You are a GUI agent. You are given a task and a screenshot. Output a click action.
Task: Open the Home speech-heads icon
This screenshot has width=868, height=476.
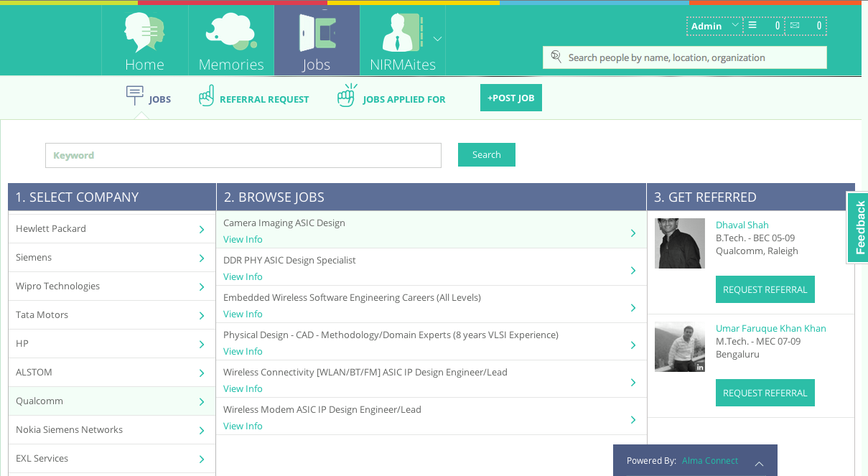pos(144,32)
